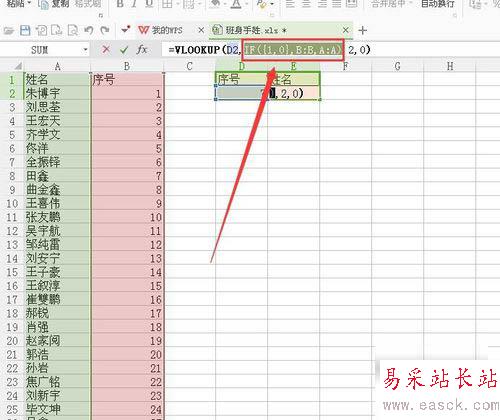Select the cell with name 郝锐

(x=57, y=313)
